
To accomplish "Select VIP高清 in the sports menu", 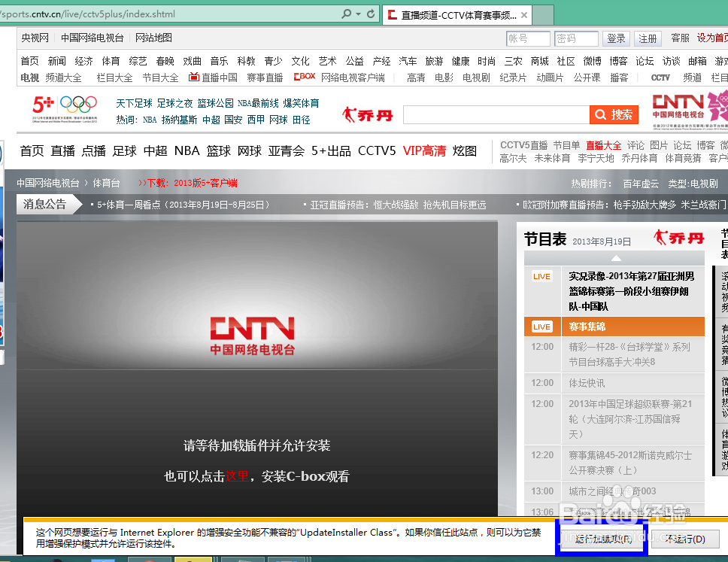I will click(424, 151).
